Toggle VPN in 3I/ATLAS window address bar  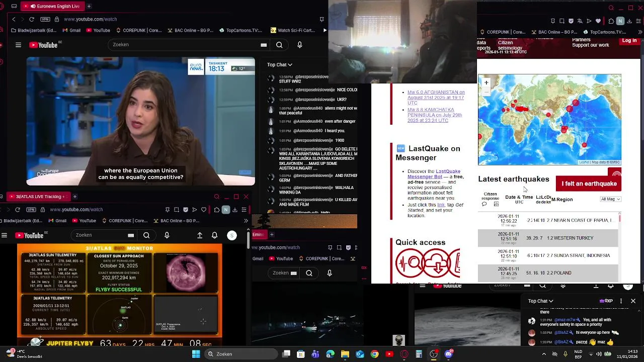[32, 210]
